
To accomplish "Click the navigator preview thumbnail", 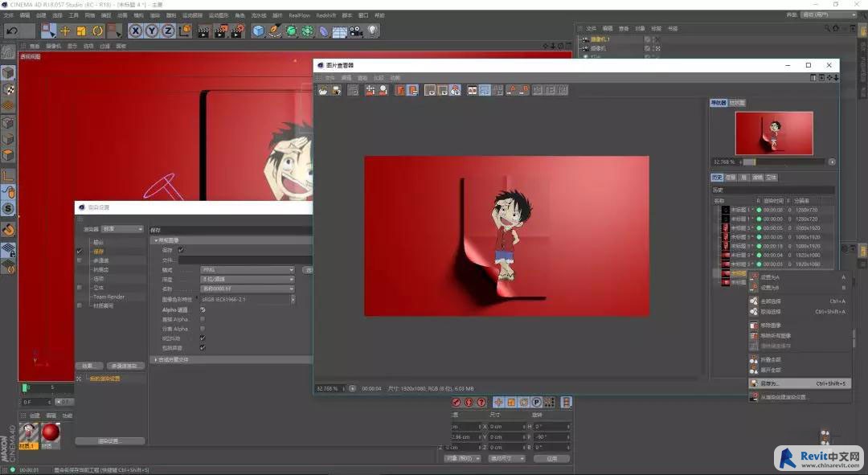I will coord(774,133).
